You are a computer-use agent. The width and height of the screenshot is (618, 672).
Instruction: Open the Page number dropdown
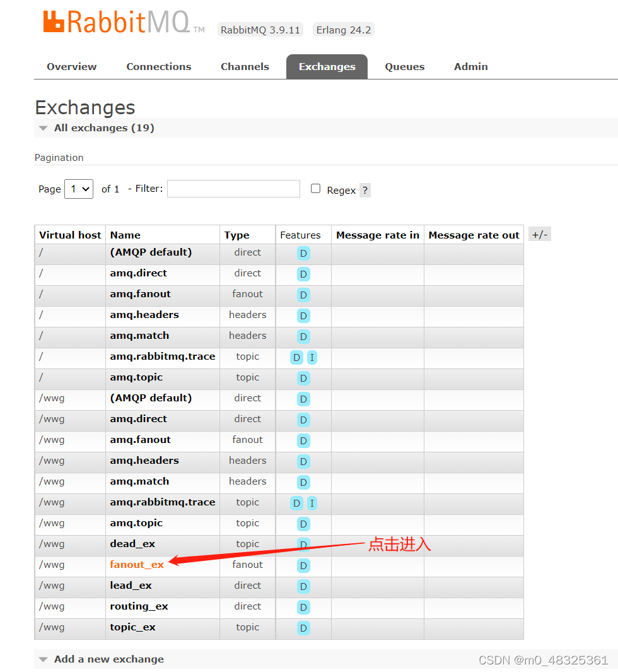point(79,189)
